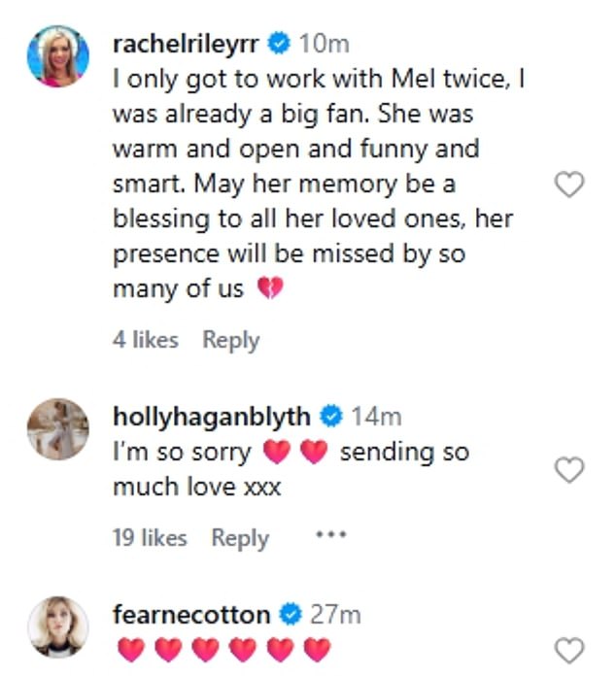Screen dimensions: 616x676
Task: Open three-dots options menu on hollyhaganblyth's comment
Action: click(330, 535)
